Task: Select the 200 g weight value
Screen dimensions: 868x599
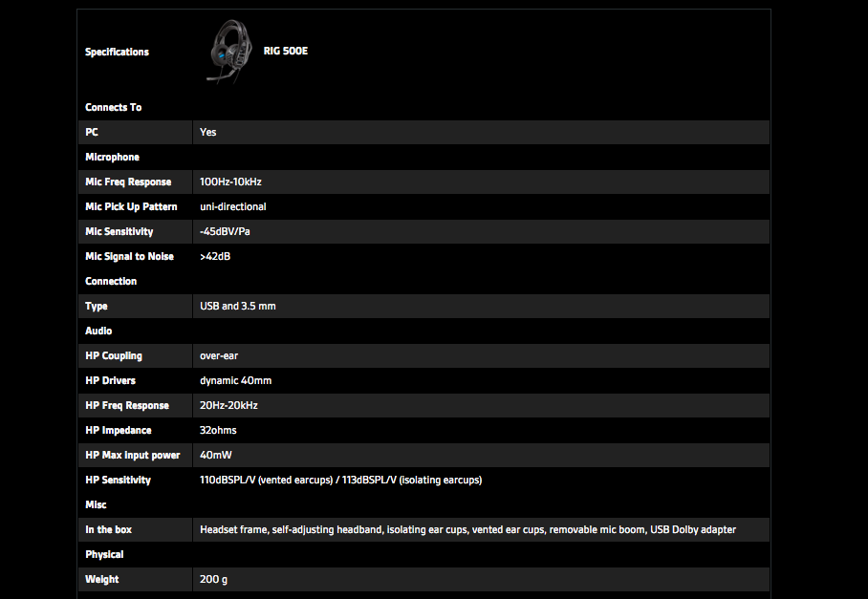Action: click(x=214, y=580)
